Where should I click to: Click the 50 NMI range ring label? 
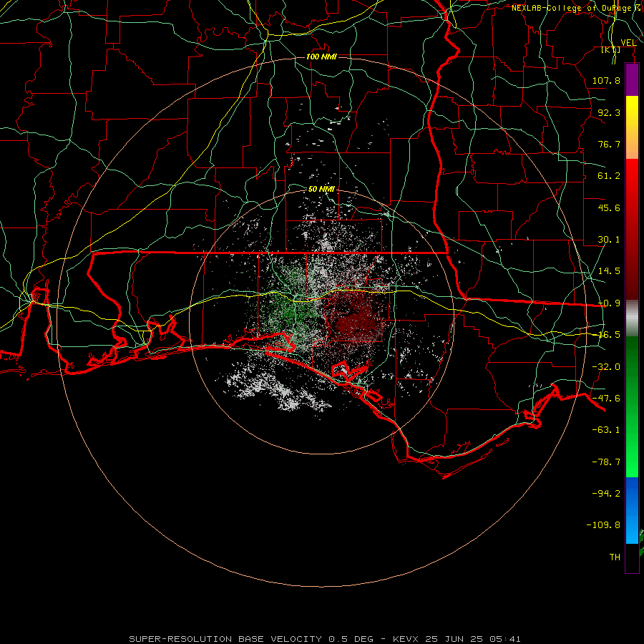click(321, 189)
